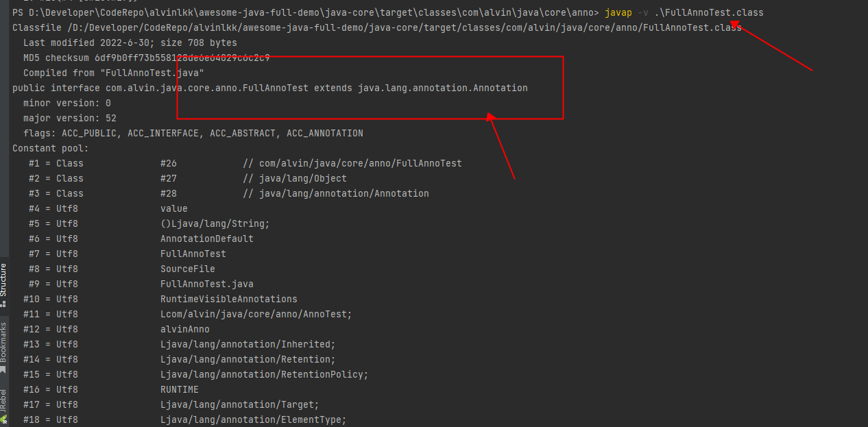Click the 'Constant pool:' heading
Viewport: 868px width, 427px height.
coord(51,148)
